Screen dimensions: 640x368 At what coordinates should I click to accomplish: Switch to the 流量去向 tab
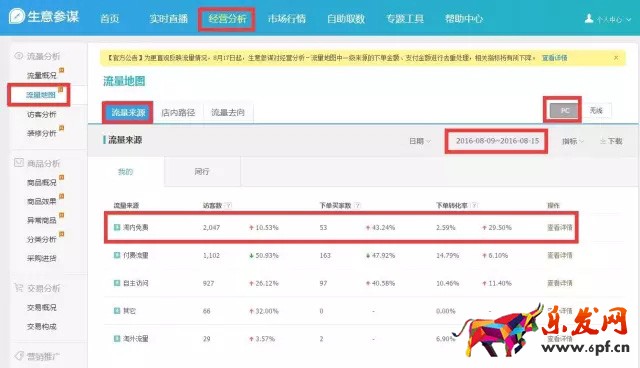[228, 113]
